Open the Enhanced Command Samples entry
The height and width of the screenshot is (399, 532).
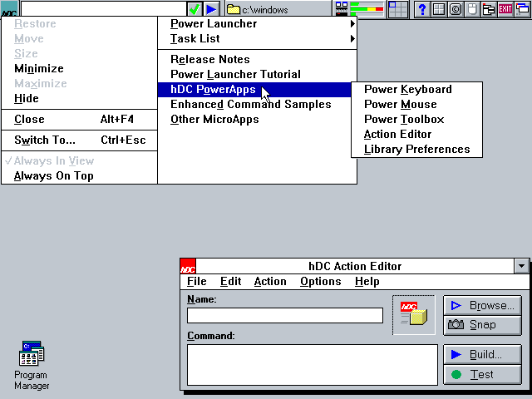click(x=254, y=105)
